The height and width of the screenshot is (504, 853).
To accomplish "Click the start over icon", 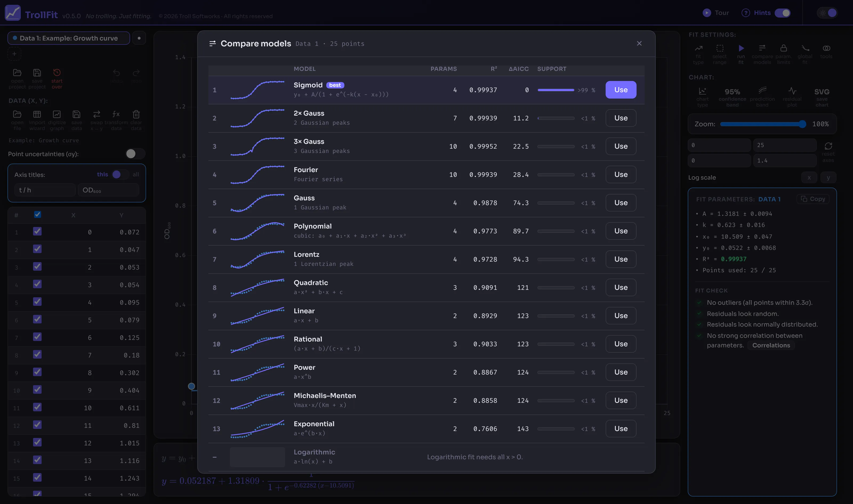I will click(x=57, y=73).
